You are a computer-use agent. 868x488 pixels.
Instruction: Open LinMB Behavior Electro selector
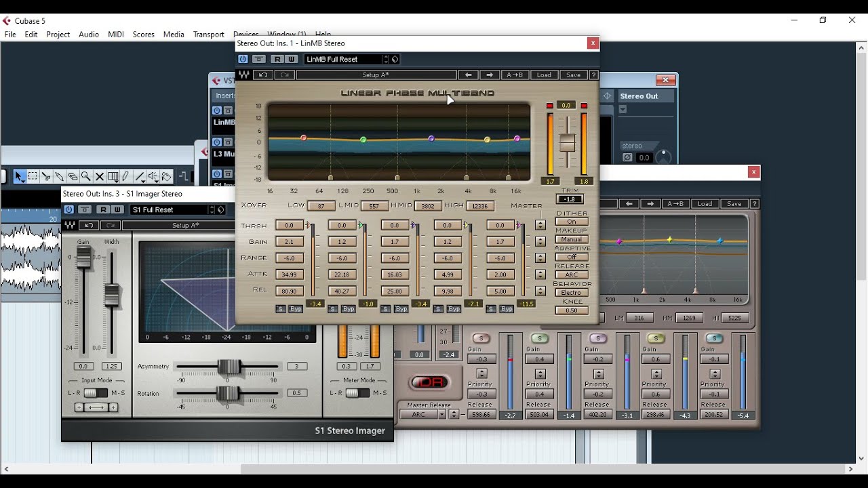point(572,293)
